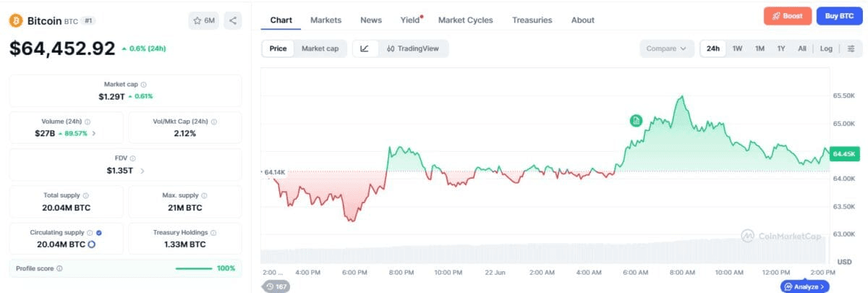868x293 pixels.
Task: Click Profile score info icon
Action: point(59,268)
